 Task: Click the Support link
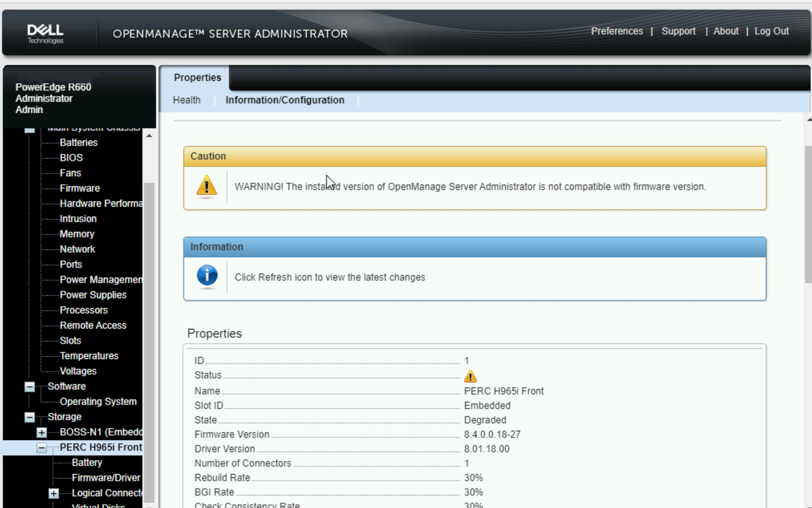click(678, 31)
